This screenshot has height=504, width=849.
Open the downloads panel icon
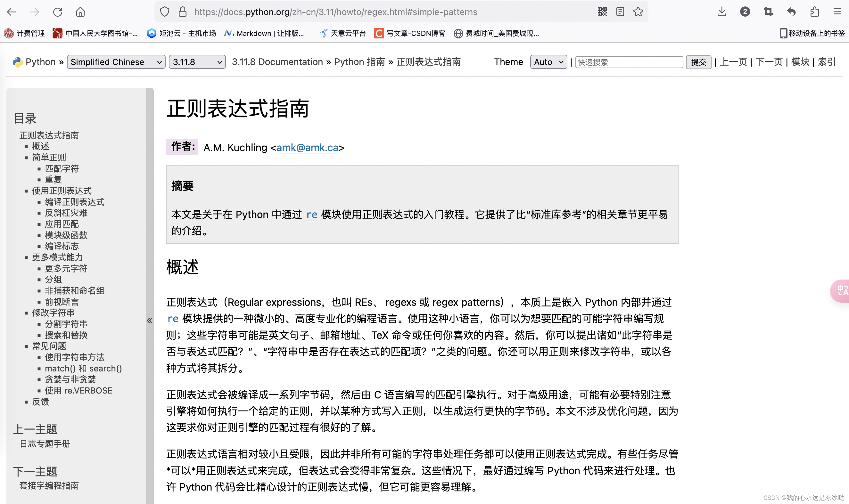pos(721,12)
